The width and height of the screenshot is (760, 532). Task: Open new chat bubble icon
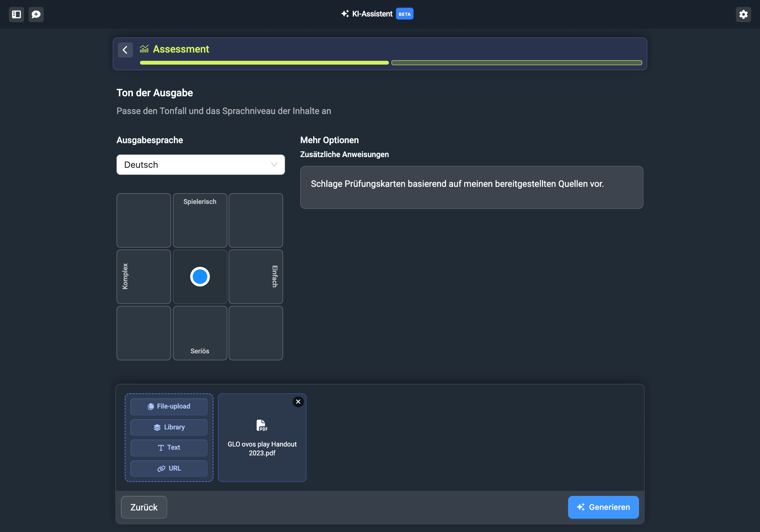36,14
